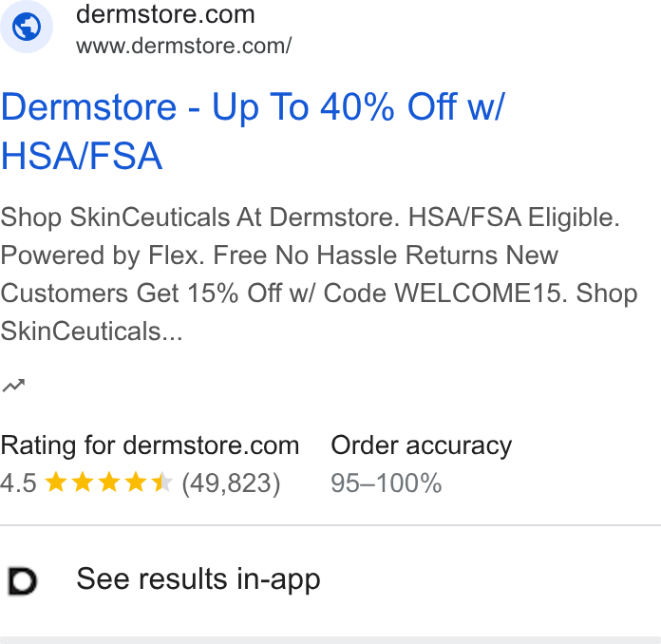The width and height of the screenshot is (661, 644).
Task: Click the ad description mentioning WELCOME15
Action: (x=319, y=275)
